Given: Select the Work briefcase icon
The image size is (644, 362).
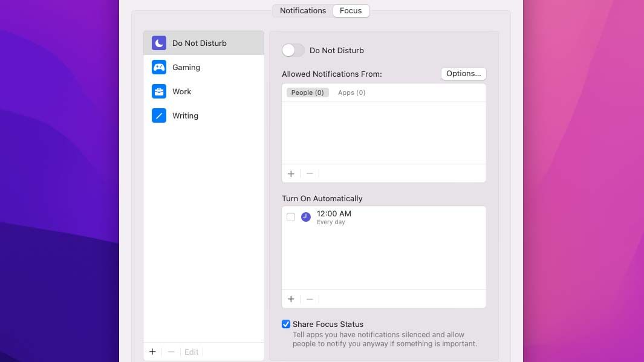Looking at the screenshot, I should pos(158,91).
